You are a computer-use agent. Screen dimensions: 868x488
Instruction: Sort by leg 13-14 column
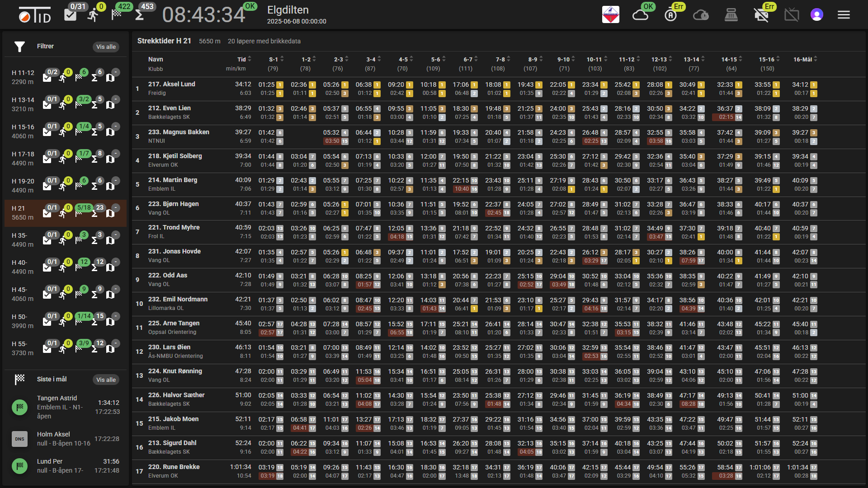coord(694,59)
